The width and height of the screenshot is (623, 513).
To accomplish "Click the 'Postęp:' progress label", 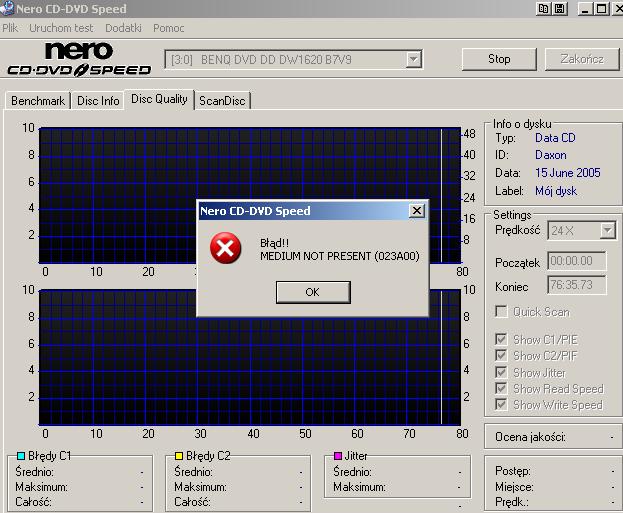I will [513, 471].
